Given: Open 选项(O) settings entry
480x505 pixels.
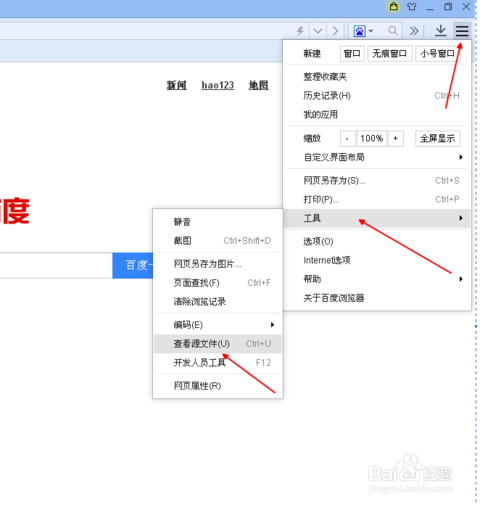Looking at the screenshot, I should pyautogui.click(x=377, y=241).
